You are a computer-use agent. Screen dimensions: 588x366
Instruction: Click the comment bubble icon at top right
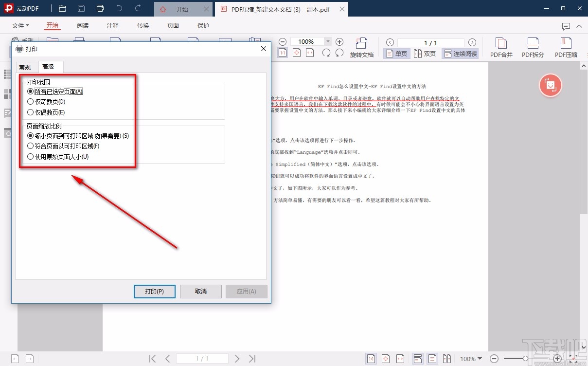coord(566,26)
